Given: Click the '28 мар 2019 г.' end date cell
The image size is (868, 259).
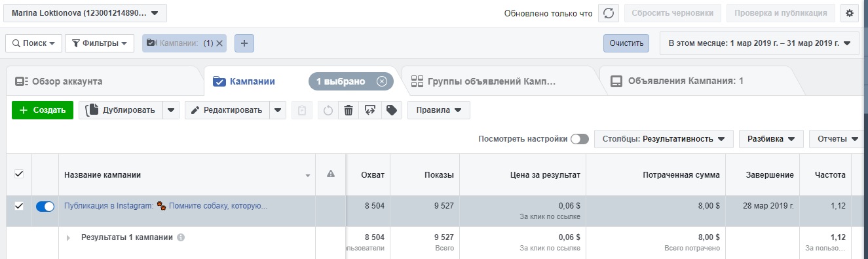Looking at the screenshot, I should click(x=768, y=205).
